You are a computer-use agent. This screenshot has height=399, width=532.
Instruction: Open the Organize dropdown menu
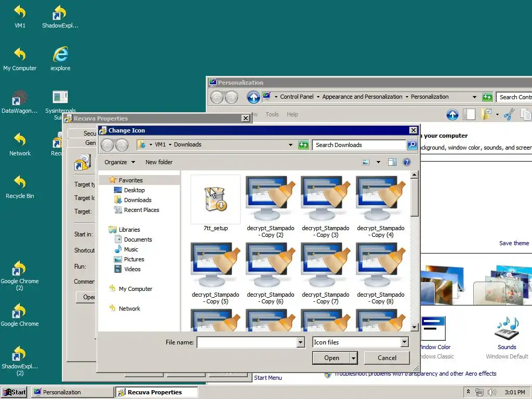pyautogui.click(x=120, y=162)
